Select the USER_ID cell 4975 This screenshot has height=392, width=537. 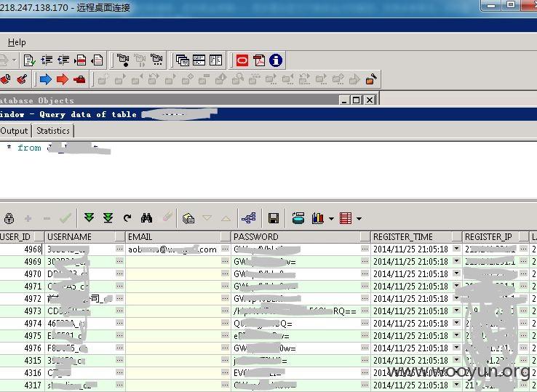[x=22, y=335]
